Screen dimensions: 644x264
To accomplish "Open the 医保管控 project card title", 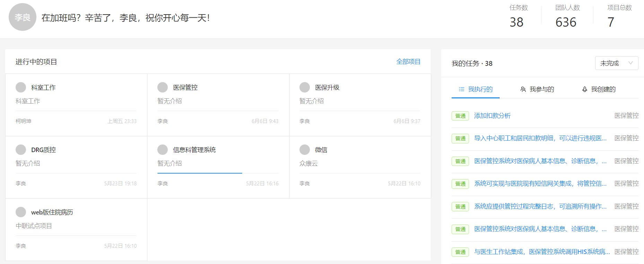I will tap(185, 88).
